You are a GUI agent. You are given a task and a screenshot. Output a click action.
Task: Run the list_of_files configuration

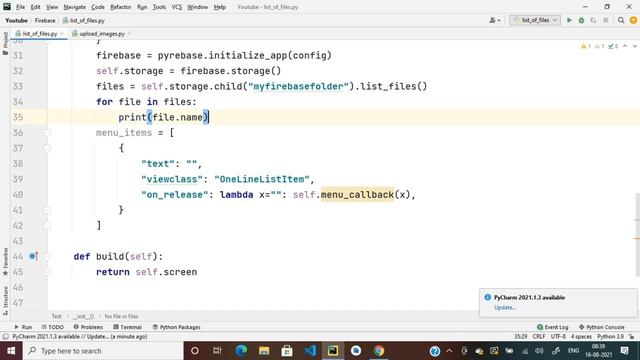[x=569, y=20]
